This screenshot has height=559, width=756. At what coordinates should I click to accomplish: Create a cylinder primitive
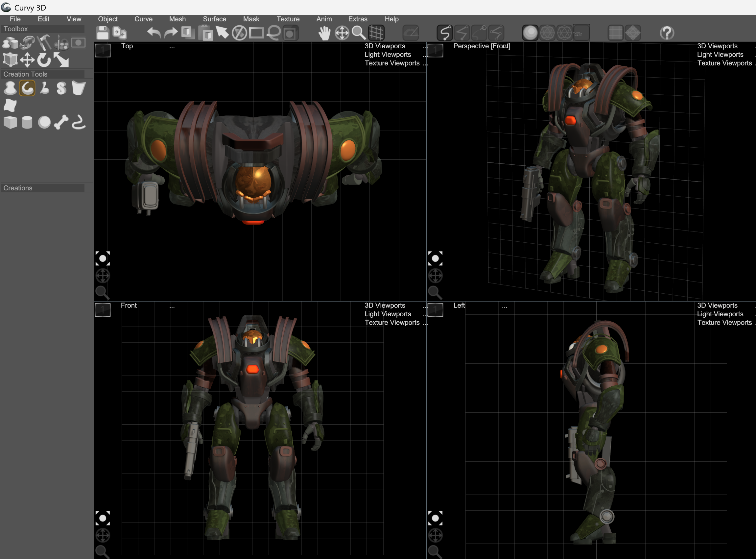(27, 122)
